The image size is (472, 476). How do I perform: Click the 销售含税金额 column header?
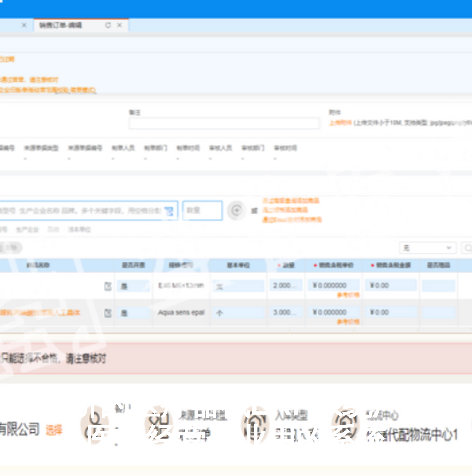pyautogui.click(x=391, y=265)
